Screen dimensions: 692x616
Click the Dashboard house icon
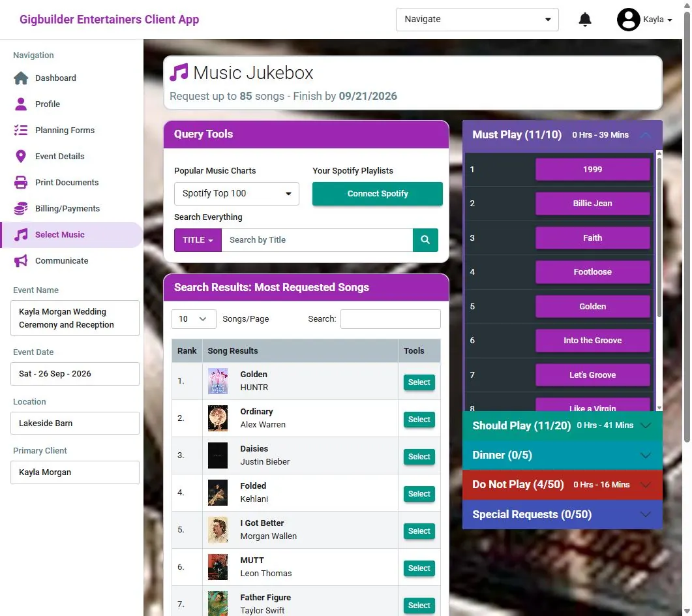[x=21, y=78]
